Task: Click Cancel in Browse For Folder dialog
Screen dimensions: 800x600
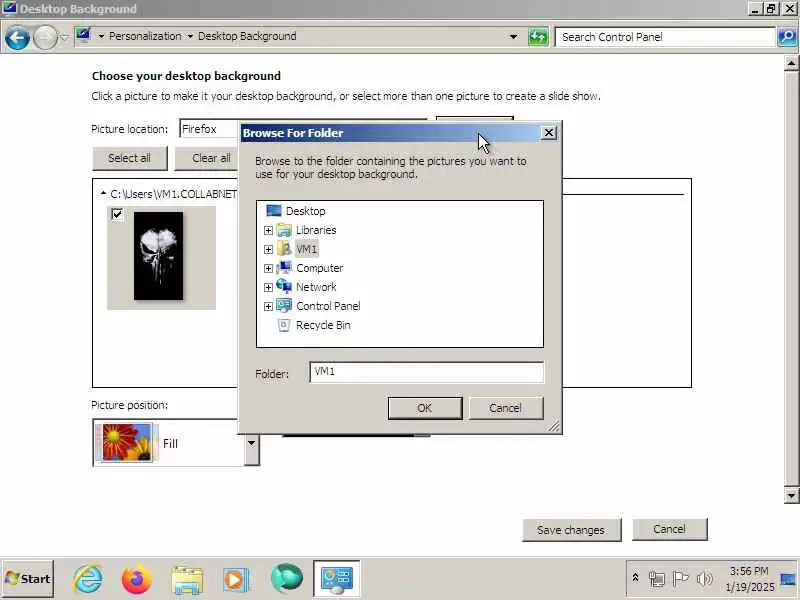Action: tap(506, 408)
